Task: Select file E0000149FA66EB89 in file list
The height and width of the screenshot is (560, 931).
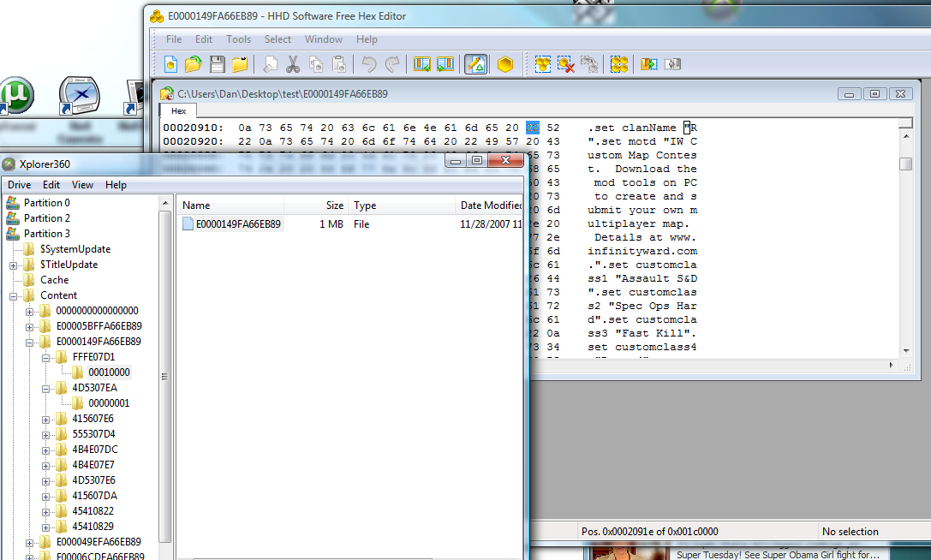Action: point(238,224)
